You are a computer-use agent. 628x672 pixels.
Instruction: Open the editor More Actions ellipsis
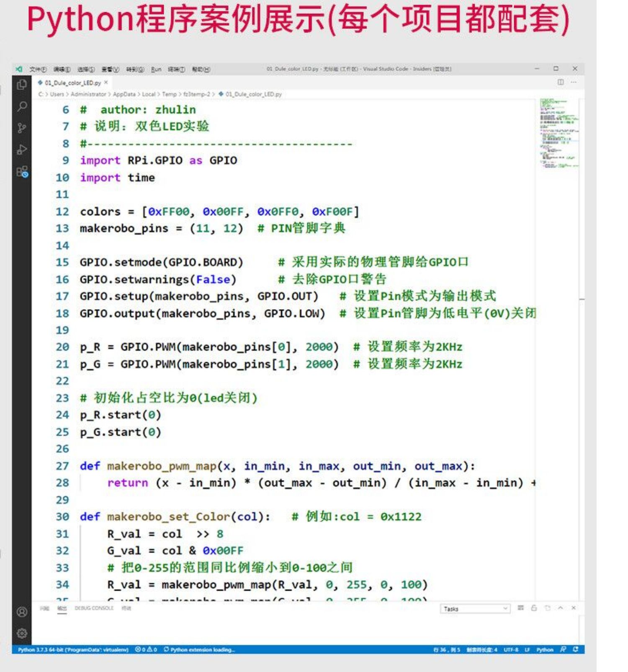[x=574, y=82]
